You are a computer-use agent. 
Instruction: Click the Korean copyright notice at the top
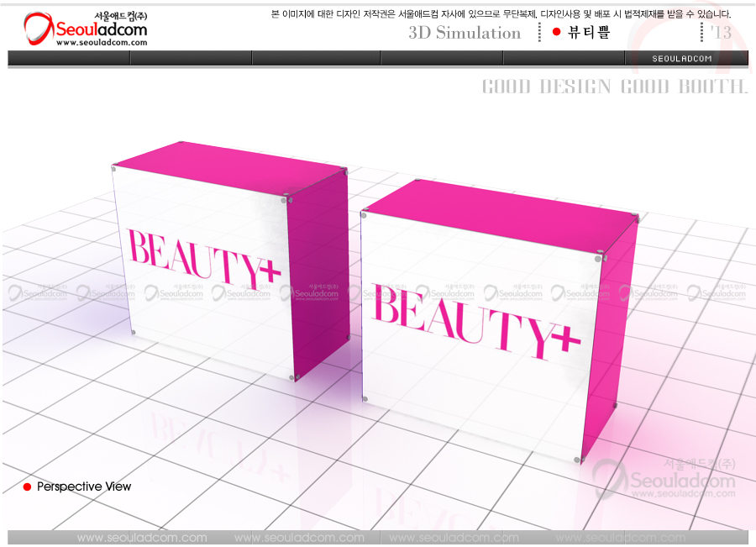(x=501, y=13)
